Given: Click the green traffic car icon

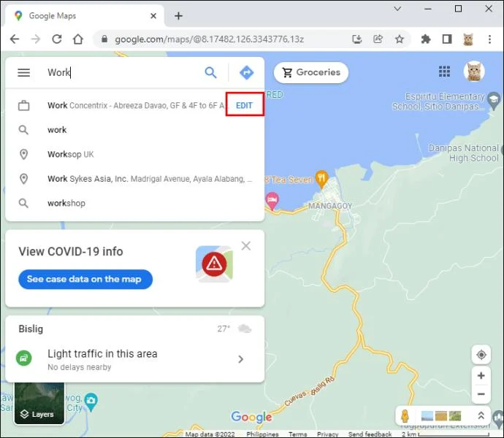Looking at the screenshot, I should [24, 358].
